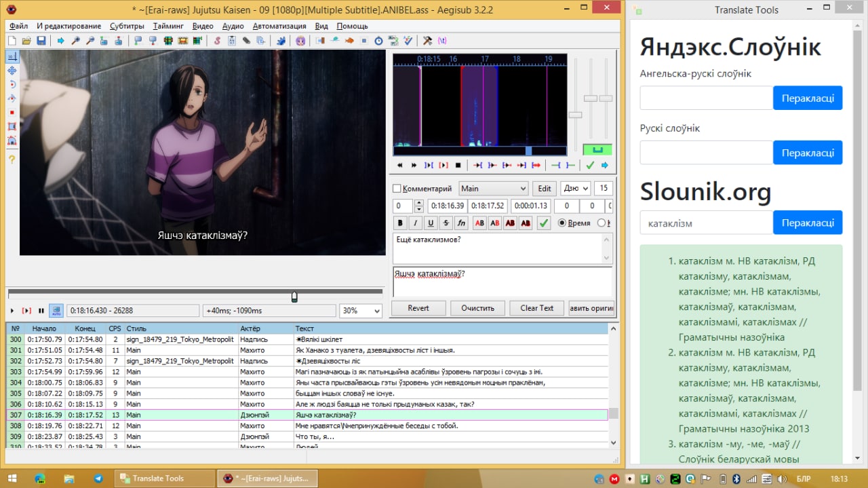
Task: Save subtitles using the floppy disk icon
Action: (41, 41)
